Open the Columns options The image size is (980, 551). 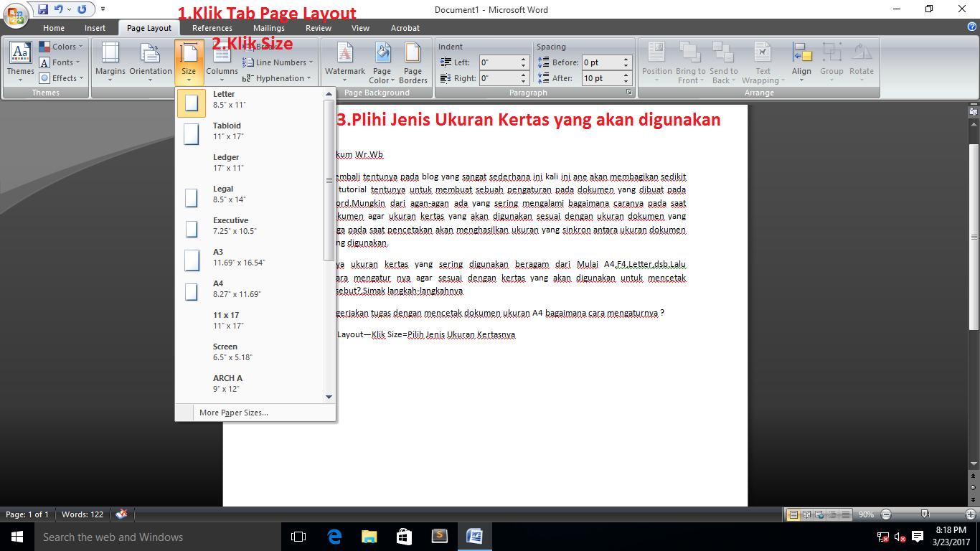(222, 62)
